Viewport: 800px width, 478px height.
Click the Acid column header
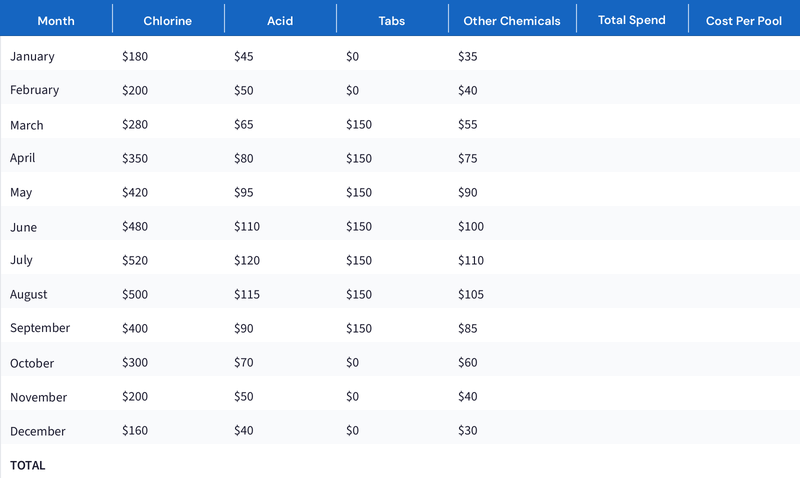(280, 20)
